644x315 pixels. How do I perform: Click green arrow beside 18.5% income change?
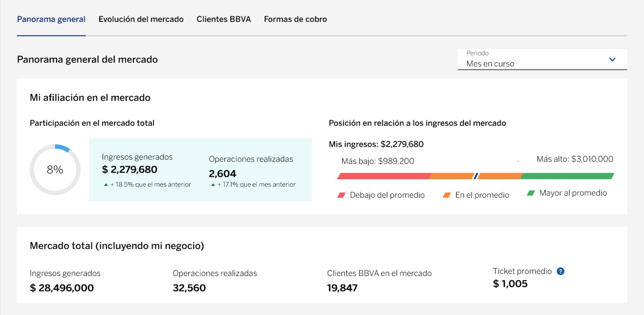click(106, 185)
